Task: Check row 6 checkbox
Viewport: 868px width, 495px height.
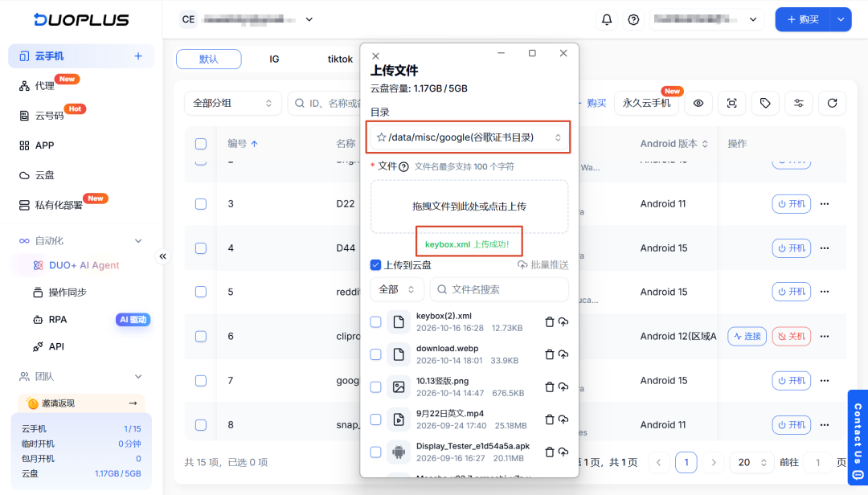Action: coord(201,336)
